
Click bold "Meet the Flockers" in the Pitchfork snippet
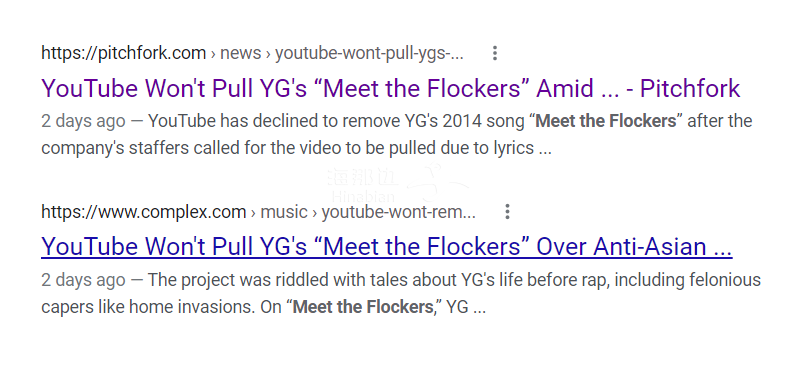pyautogui.click(x=605, y=121)
